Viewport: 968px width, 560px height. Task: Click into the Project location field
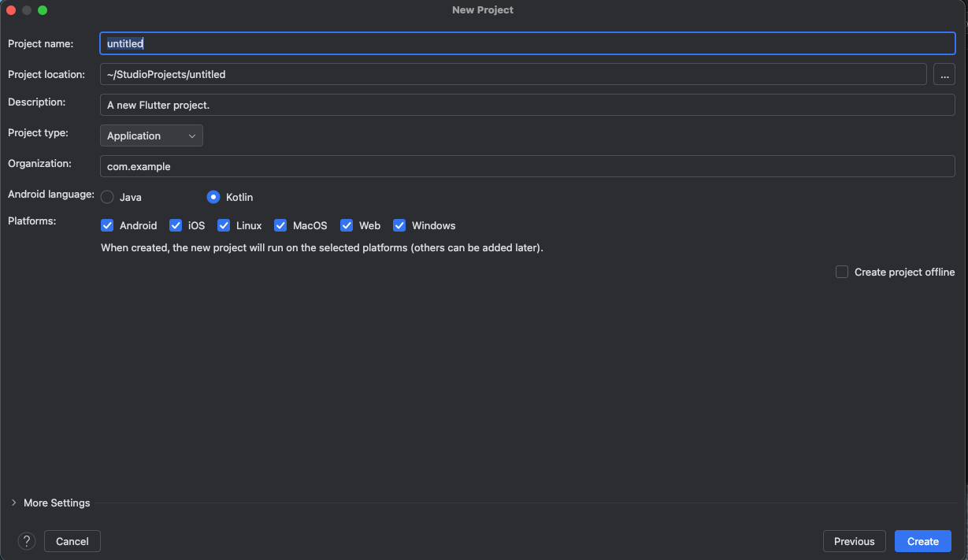[514, 74]
